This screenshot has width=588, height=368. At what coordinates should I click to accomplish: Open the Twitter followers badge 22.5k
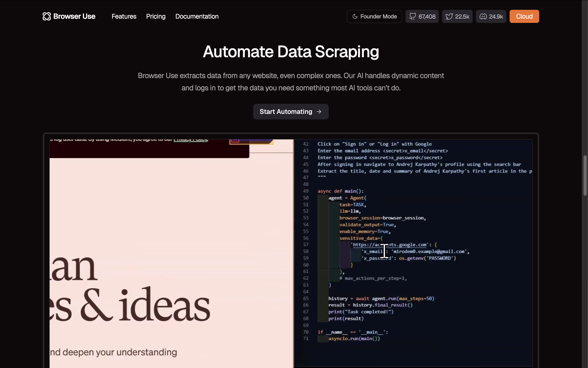click(457, 16)
